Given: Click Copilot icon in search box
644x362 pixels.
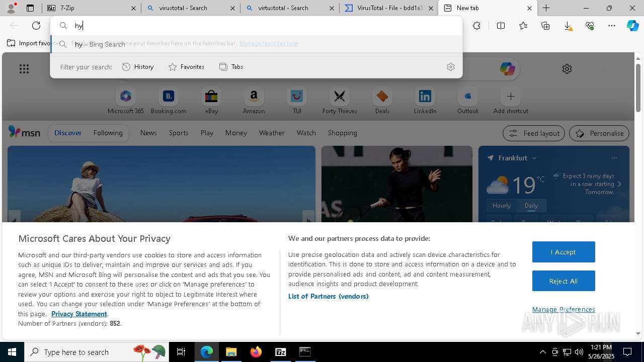Looking at the screenshot, I should pos(508,69).
